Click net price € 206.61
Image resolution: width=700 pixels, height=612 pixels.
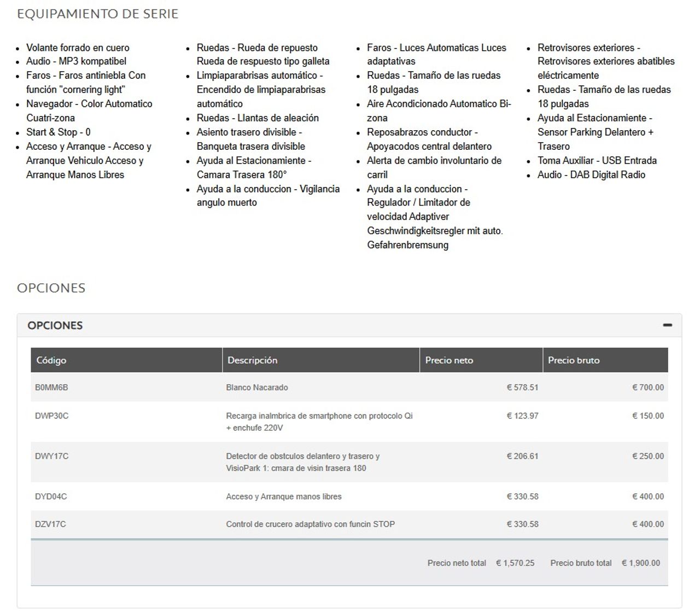coord(522,456)
